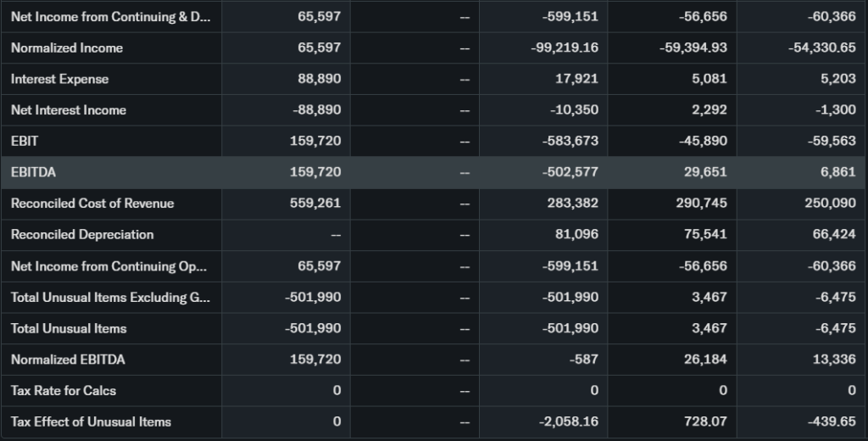Click the EBITDA row label

pyautogui.click(x=33, y=172)
